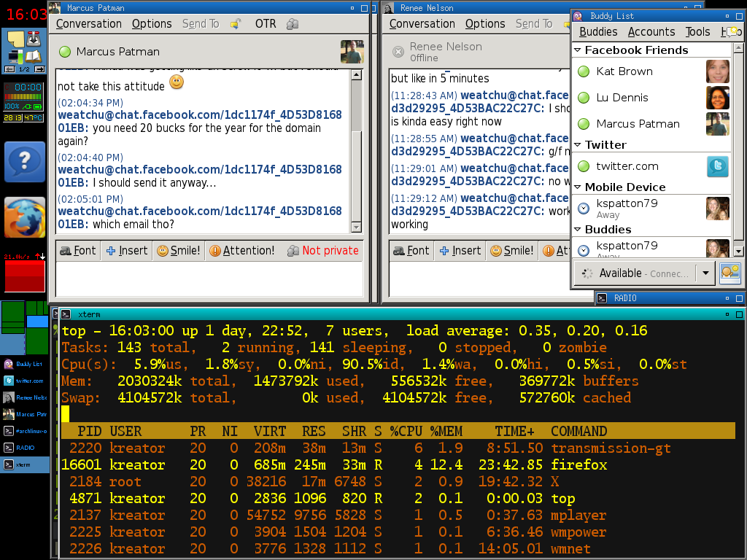Click the Insert button in Renee Nelson window
The height and width of the screenshot is (560, 747).
pyautogui.click(x=460, y=251)
